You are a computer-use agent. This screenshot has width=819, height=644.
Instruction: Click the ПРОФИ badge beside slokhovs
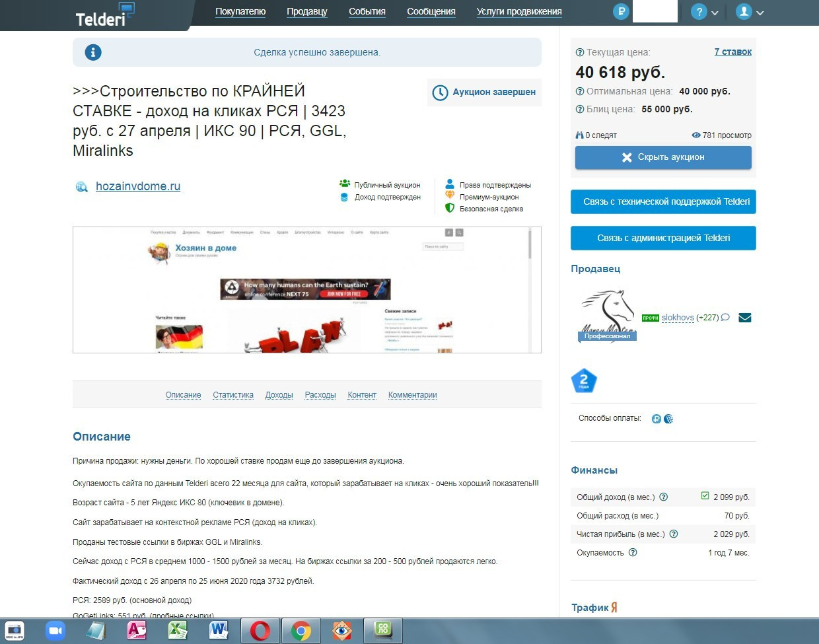[651, 318]
